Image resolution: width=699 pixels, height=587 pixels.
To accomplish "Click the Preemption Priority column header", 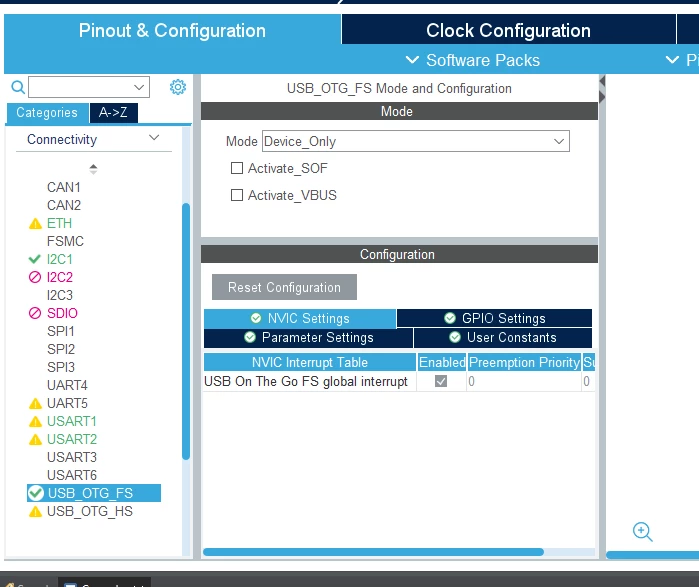I will pos(524,362).
